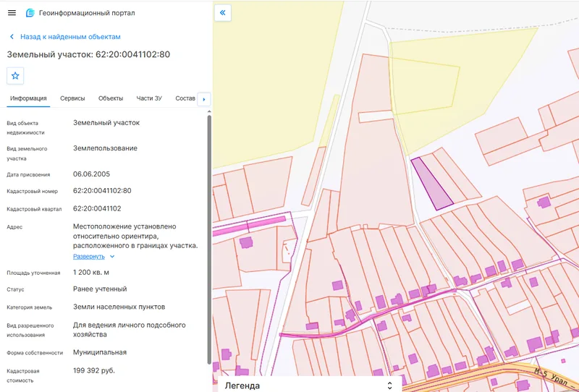The width and height of the screenshot is (579, 392).
Task: Click the Геоинформационный портал title
Action: (x=87, y=13)
